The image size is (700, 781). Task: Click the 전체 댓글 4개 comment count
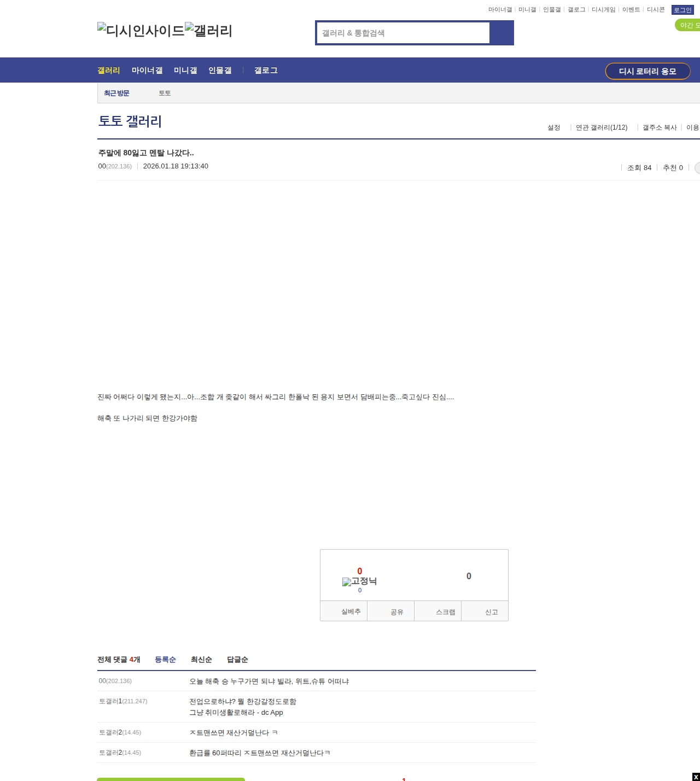click(x=119, y=660)
